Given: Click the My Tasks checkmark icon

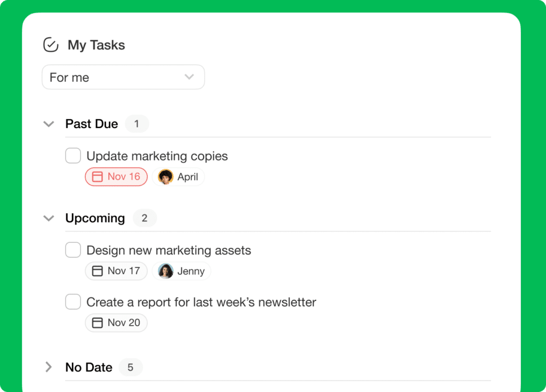Looking at the screenshot, I should 50,45.
